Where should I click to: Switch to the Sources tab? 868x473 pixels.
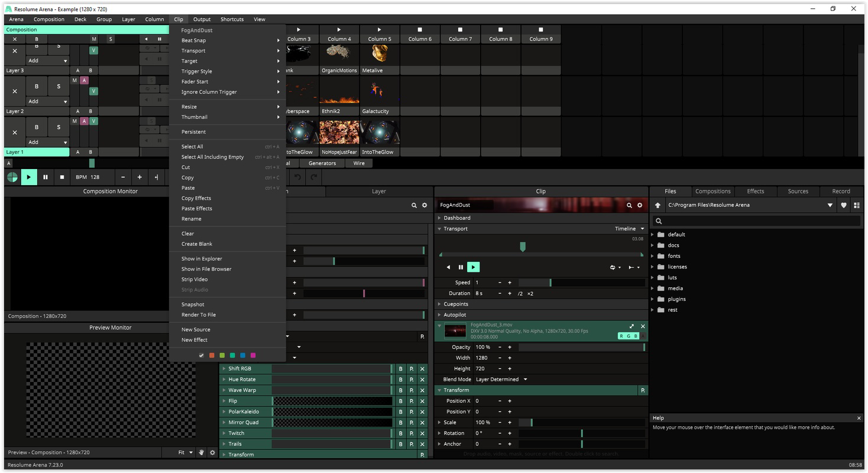click(x=798, y=191)
